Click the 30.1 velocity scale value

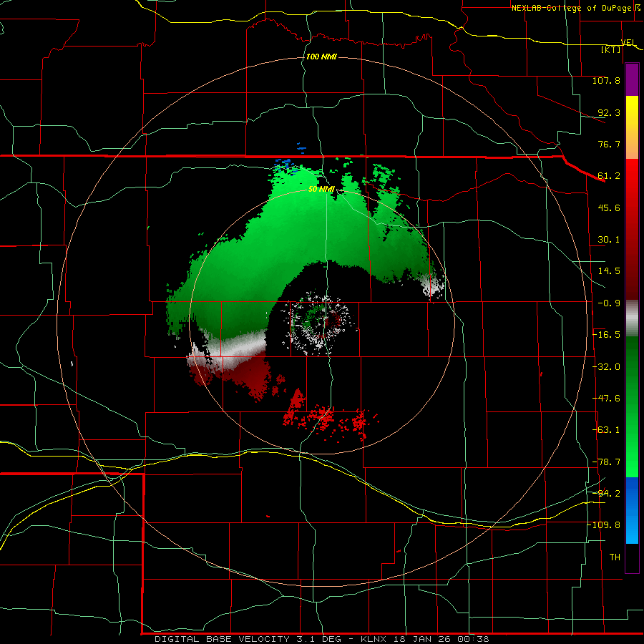point(609,240)
